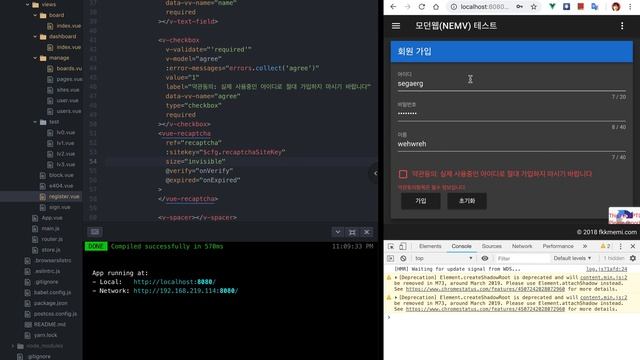Click the 초기화 reset button

[x=467, y=201]
